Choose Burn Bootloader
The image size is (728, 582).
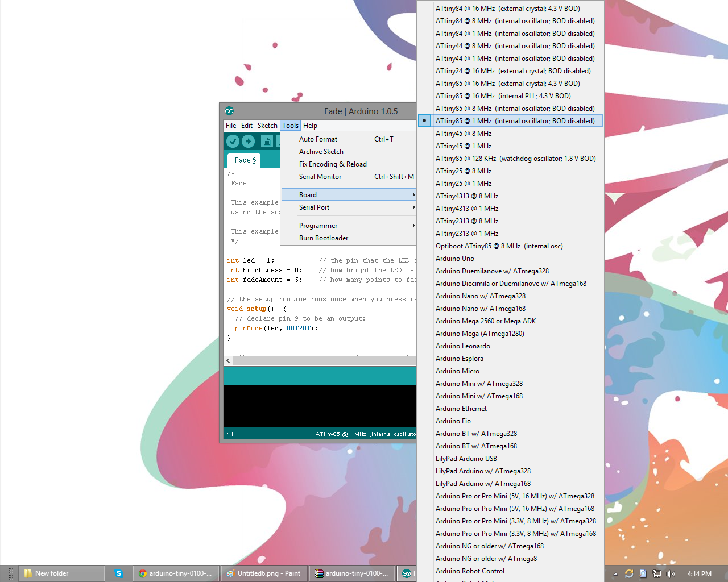[349, 238]
